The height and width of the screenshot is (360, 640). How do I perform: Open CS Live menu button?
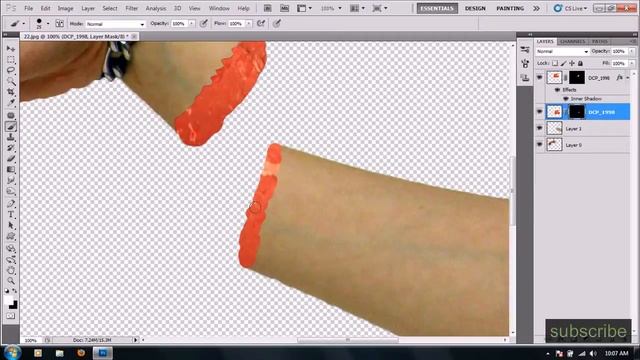pos(570,8)
